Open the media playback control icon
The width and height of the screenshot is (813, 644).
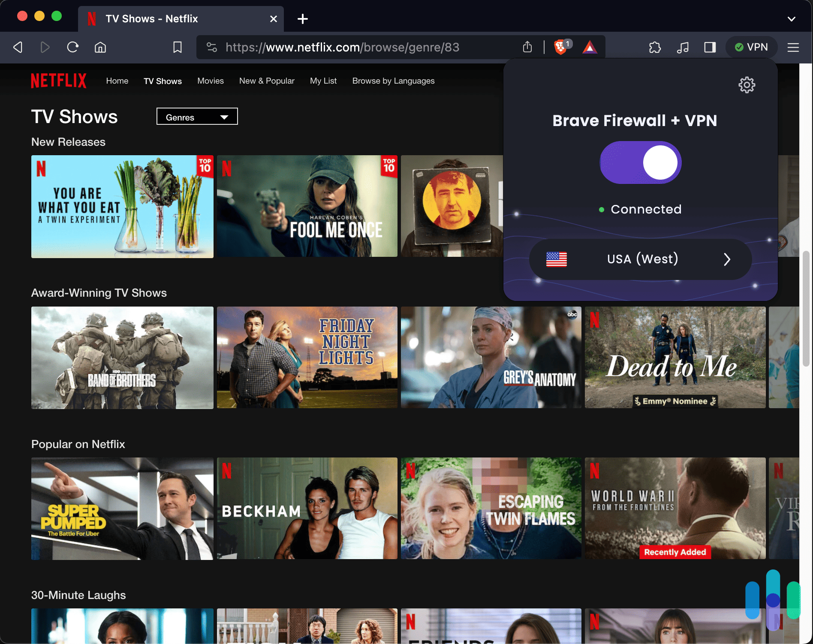[683, 47]
